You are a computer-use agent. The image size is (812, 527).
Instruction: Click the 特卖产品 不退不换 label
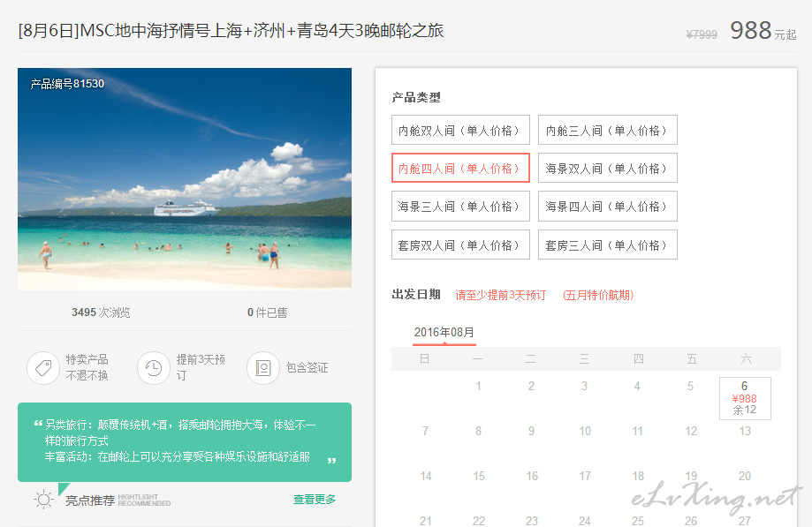point(87,367)
